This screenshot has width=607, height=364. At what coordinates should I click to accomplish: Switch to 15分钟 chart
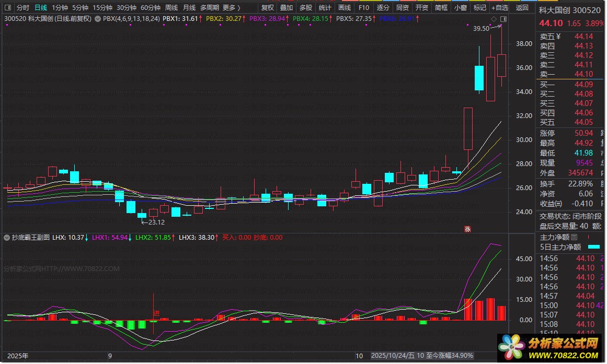[x=102, y=7]
